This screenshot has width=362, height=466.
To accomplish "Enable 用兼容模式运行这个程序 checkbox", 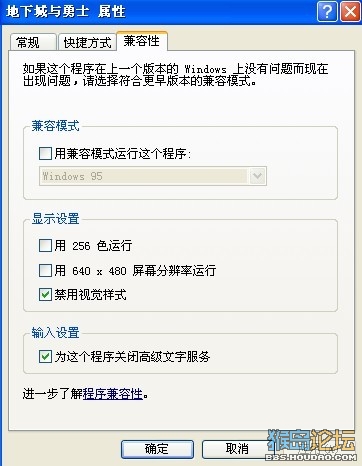I will pyautogui.click(x=45, y=154).
